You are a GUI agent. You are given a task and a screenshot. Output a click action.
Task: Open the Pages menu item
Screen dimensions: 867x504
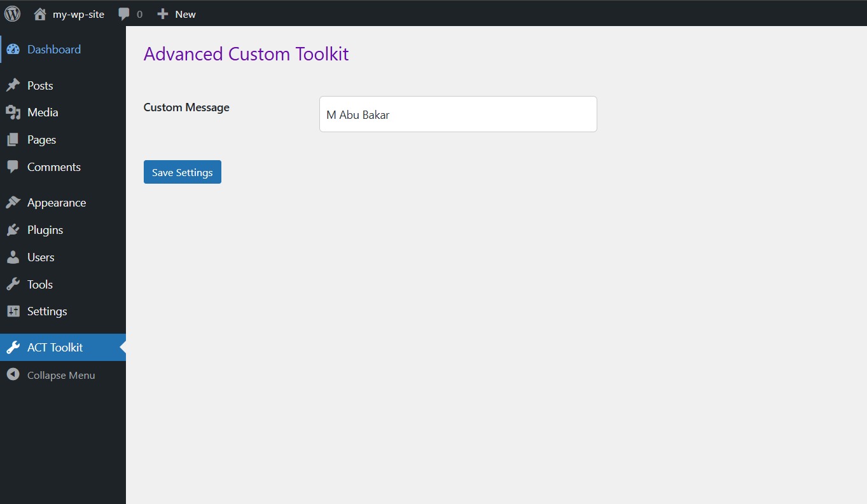42,140
